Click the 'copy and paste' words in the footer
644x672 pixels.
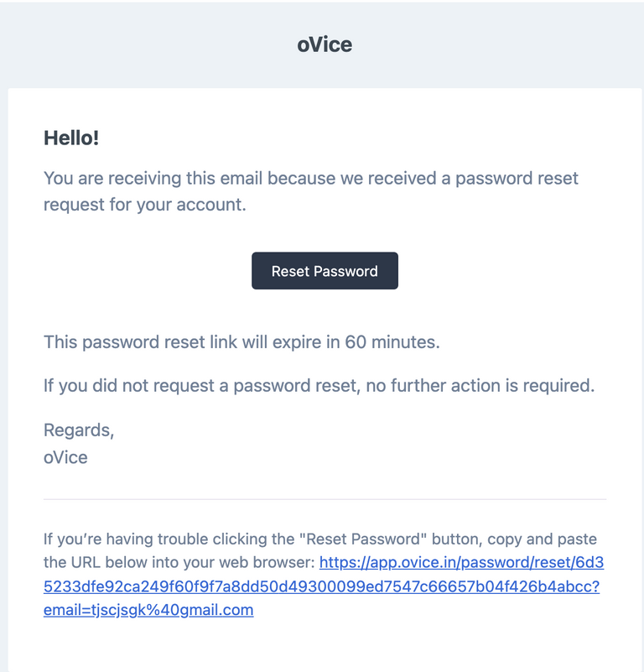pos(542,539)
